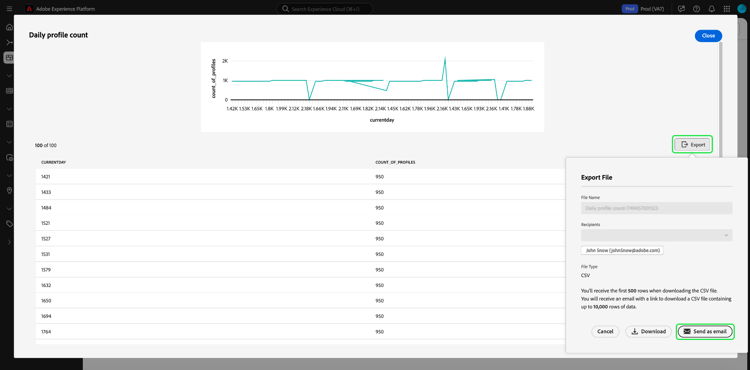The width and height of the screenshot is (750, 370).
Task: Send the export as email
Action: 705,331
